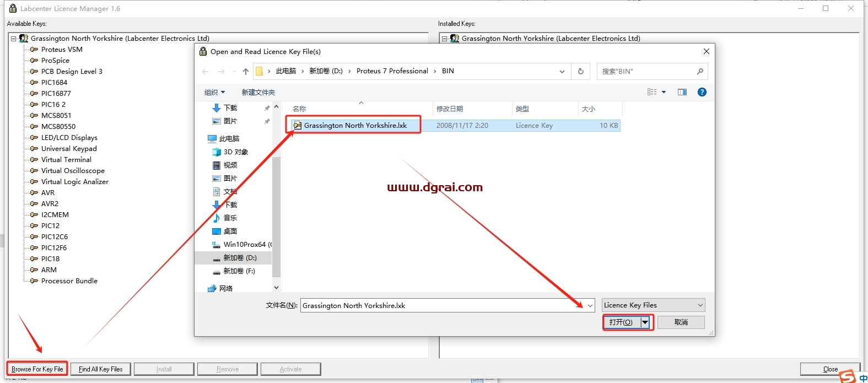Click the 文档 documents icon
The height and width of the screenshot is (383, 868).
217,192
